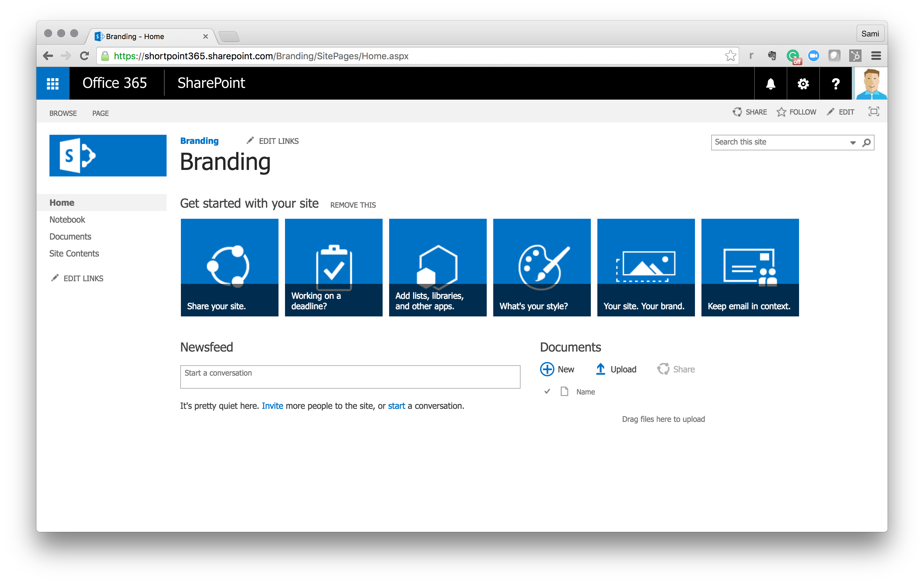This screenshot has width=924, height=584.
Task: Select Home in the left navigation
Action: pyautogui.click(x=102, y=202)
